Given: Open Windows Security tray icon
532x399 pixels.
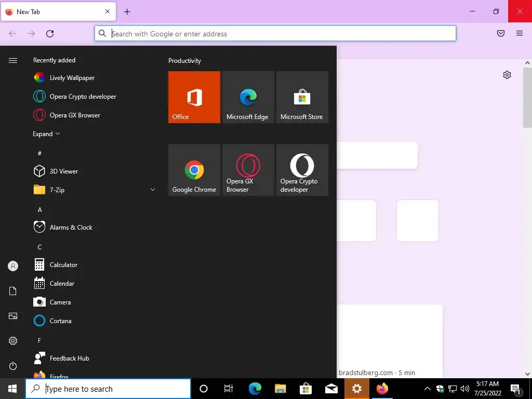Looking at the screenshot, I should coord(440,389).
